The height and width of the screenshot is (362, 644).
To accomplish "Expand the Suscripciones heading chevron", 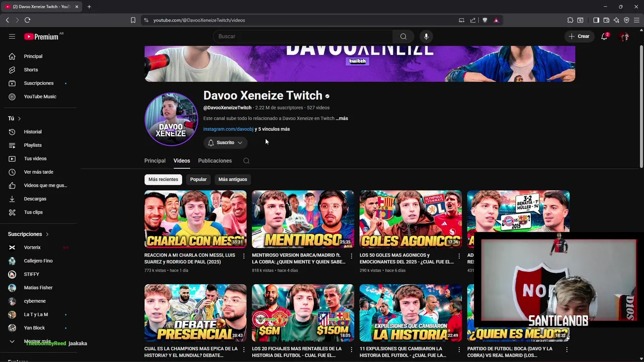I will (47, 234).
